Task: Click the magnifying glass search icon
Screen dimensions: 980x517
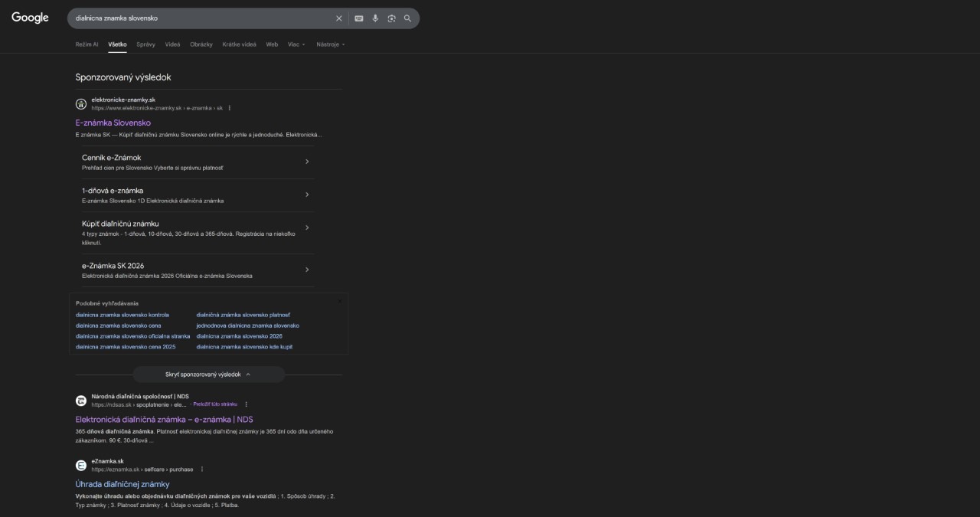Action: pos(407,18)
